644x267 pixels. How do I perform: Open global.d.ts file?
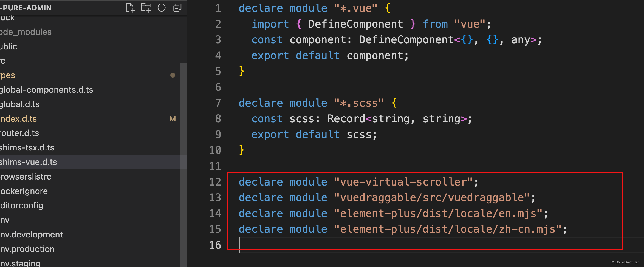click(20, 104)
